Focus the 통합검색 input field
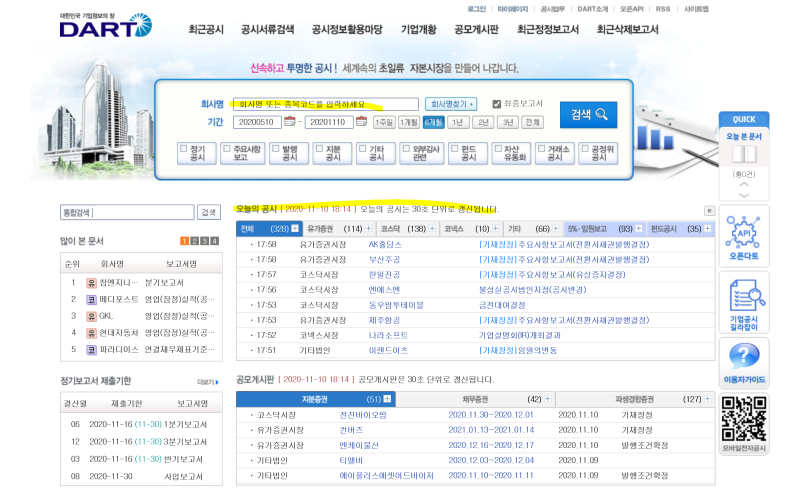 pos(127,212)
